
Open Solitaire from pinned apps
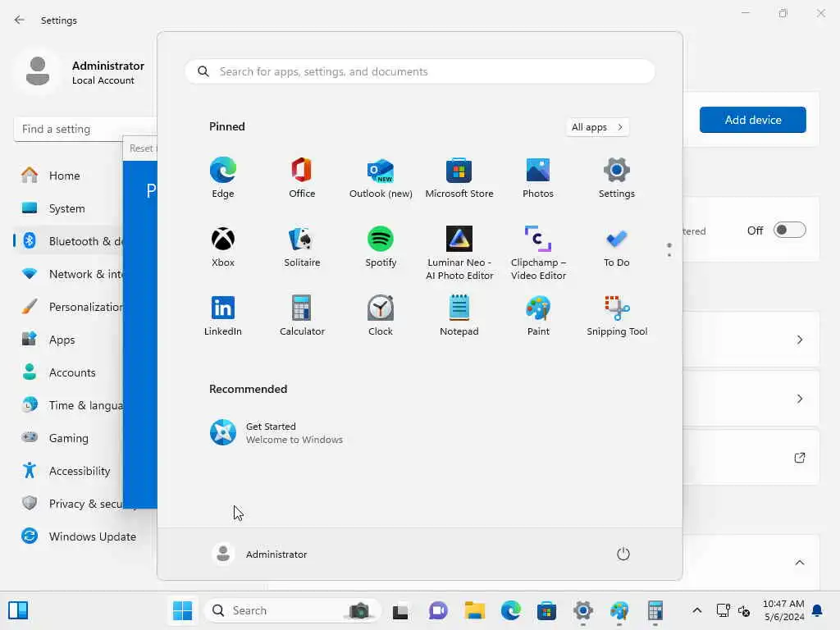pos(302,247)
